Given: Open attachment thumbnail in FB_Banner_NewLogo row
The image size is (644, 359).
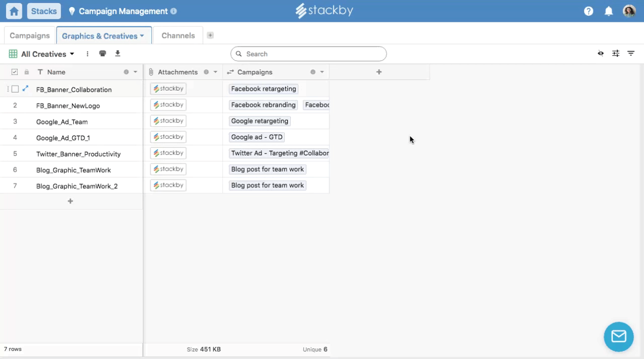Looking at the screenshot, I should pos(168,105).
